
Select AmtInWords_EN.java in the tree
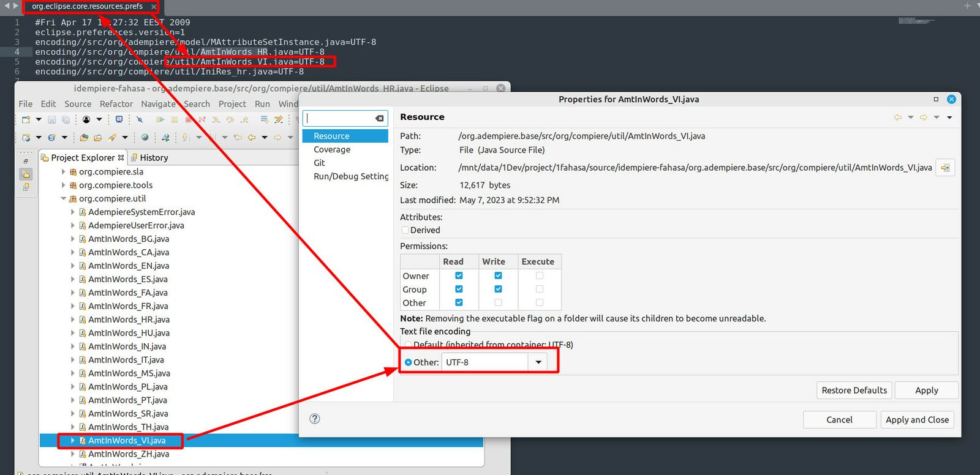129,266
